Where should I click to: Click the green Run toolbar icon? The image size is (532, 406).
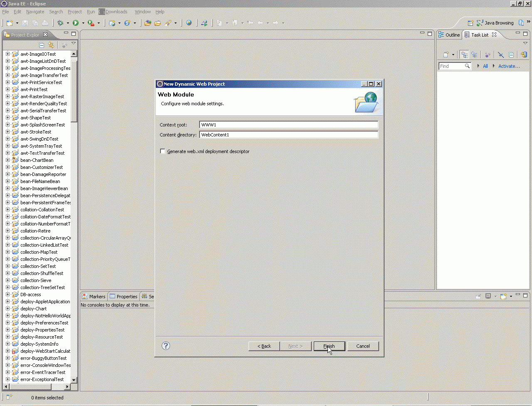click(x=76, y=23)
